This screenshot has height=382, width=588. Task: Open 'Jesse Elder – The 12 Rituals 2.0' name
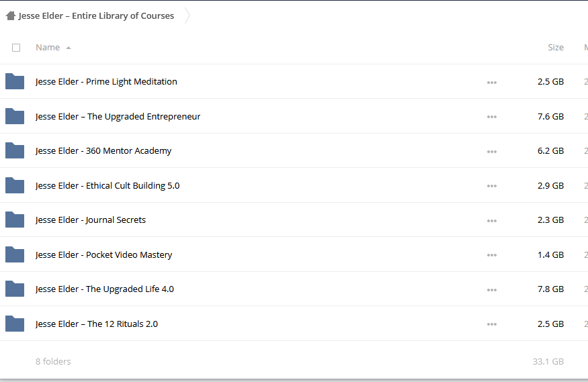tap(96, 324)
